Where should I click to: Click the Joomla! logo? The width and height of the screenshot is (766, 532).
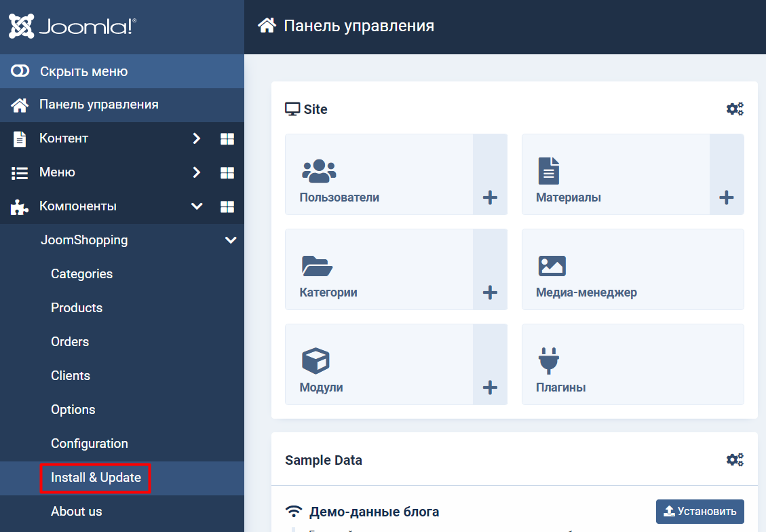point(73,26)
